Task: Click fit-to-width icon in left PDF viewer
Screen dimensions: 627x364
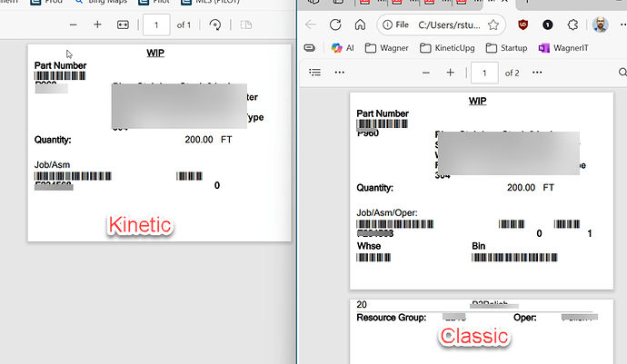Action: 123,25
